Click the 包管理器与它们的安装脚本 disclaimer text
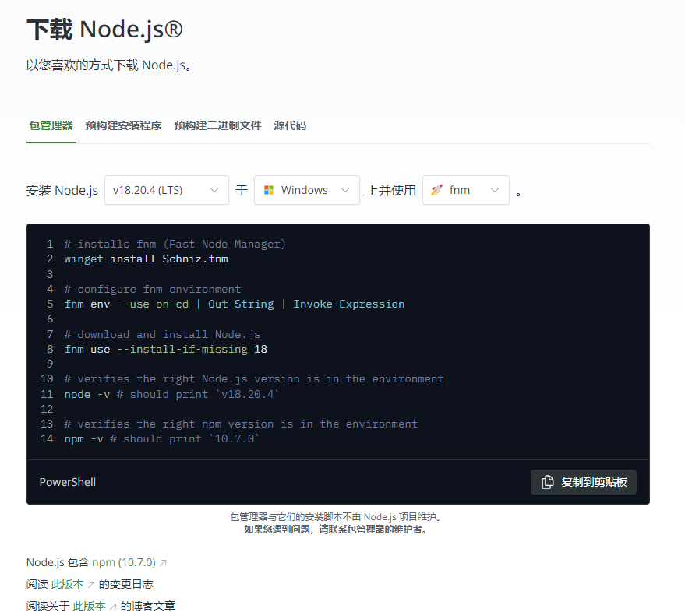The height and width of the screenshot is (616, 685). click(336, 517)
